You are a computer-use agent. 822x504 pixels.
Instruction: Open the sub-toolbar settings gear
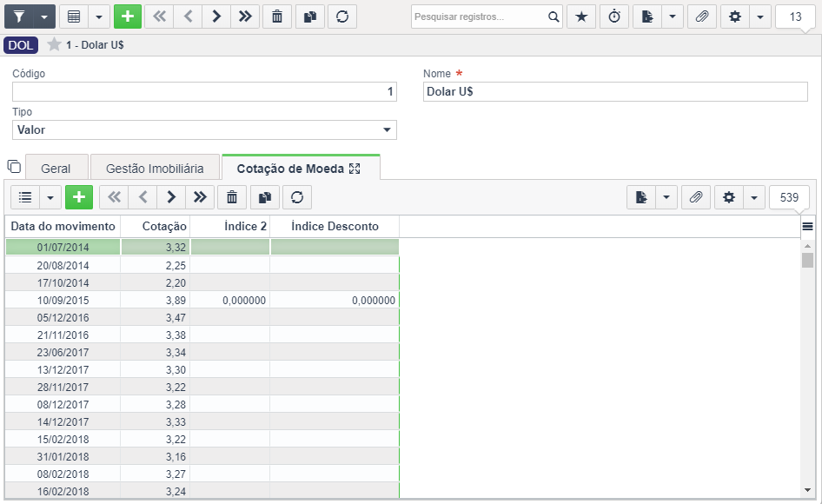coord(729,197)
